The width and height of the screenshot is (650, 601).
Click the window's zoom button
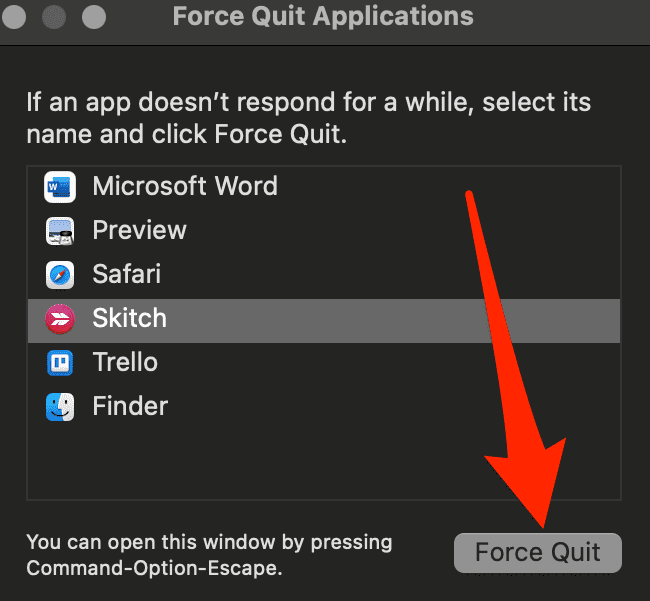pos(92,17)
